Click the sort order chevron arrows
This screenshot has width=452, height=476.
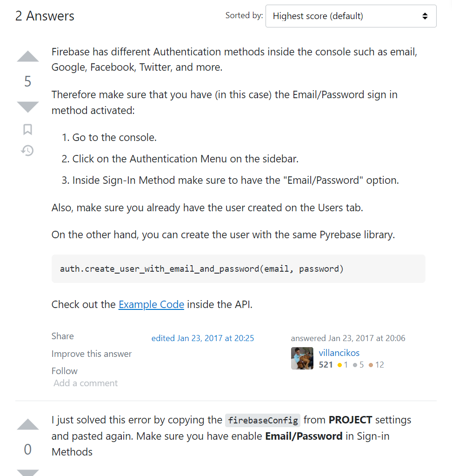coord(425,15)
